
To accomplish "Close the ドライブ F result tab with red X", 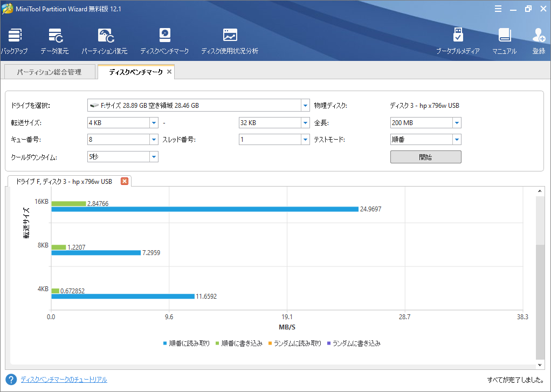I will pos(125,181).
